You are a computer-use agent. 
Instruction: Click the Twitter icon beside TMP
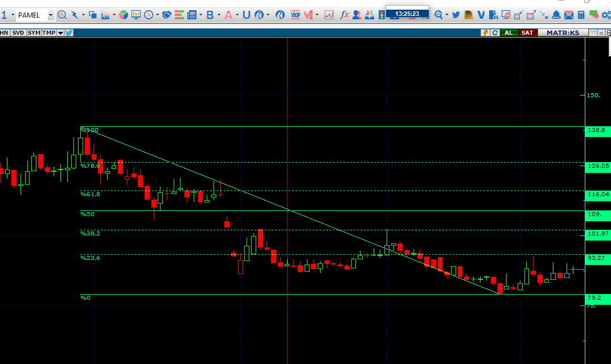69,32
